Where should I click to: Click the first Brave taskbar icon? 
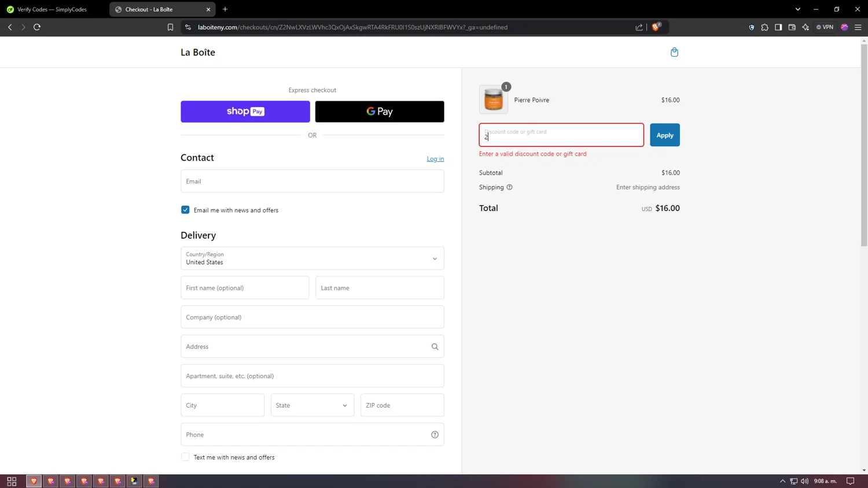(34, 481)
